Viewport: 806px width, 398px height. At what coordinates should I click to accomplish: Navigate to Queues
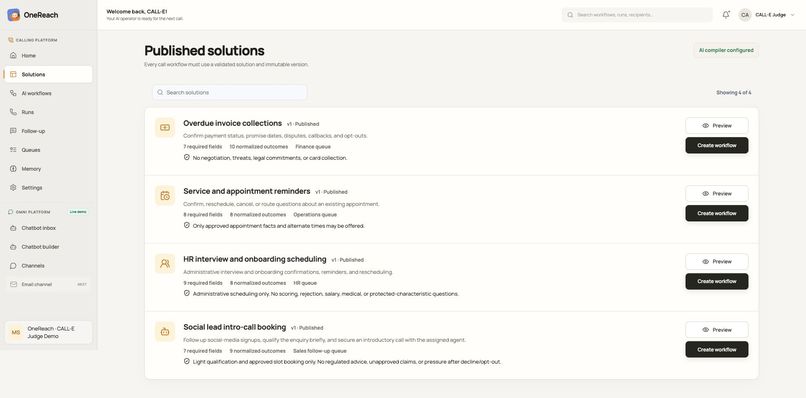coord(48,150)
